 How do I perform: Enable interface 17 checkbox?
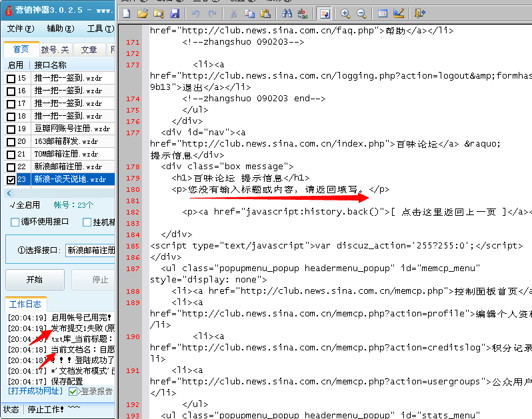pos(11,104)
